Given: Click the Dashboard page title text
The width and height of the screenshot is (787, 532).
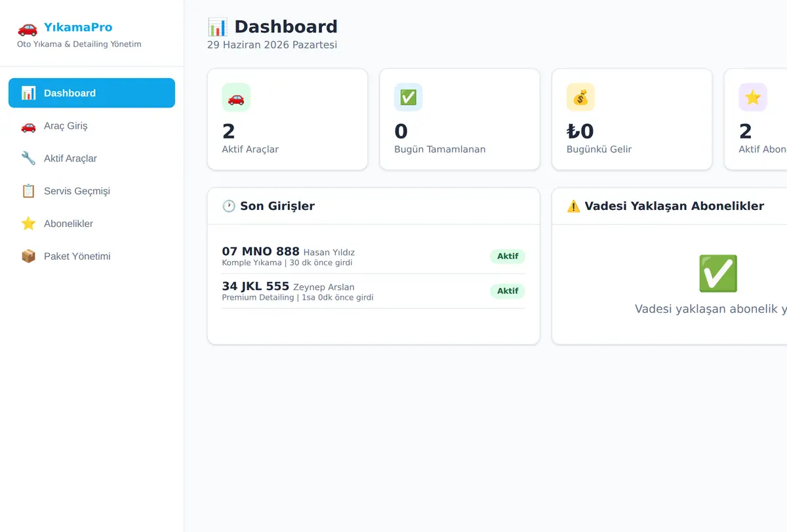Looking at the screenshot, I should pos(286,27).
